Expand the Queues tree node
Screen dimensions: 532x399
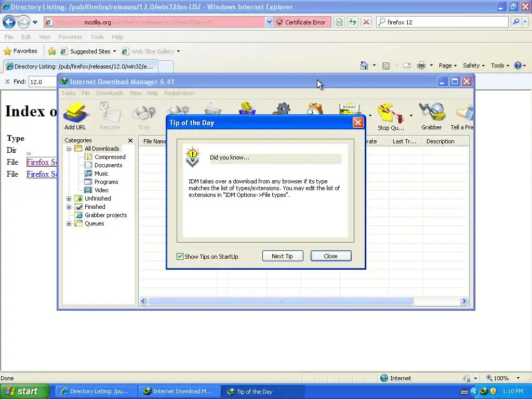pyautogui.click(x=69, y=223)
